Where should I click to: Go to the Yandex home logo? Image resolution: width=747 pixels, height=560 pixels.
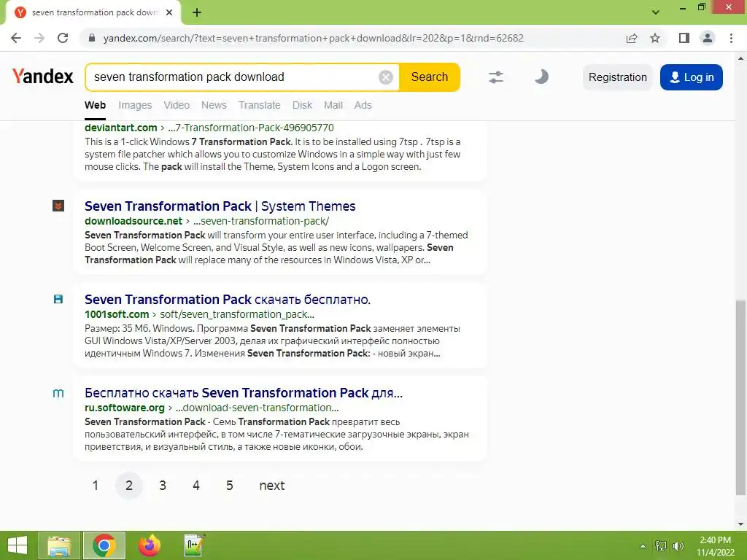coord(43,76)
